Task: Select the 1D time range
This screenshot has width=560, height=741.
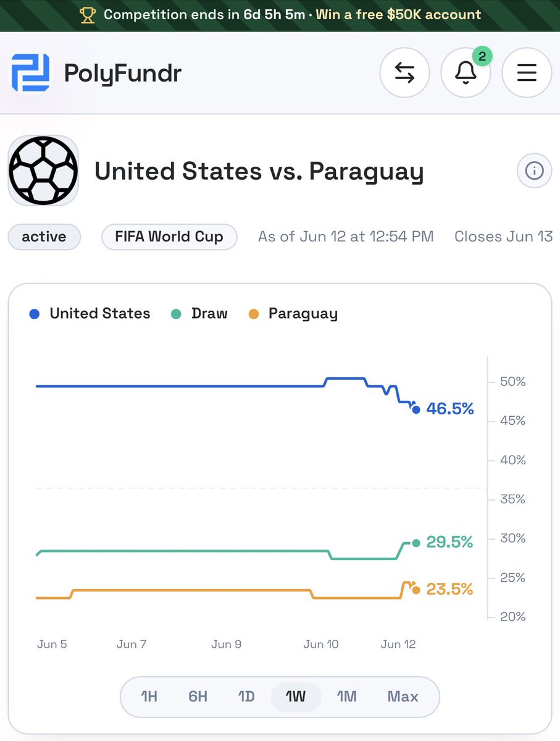Action: click(246, 697)
